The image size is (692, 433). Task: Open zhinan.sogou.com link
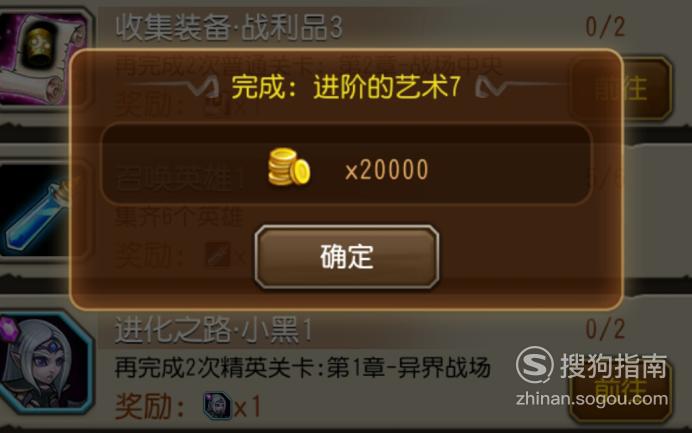coord(592,399)
